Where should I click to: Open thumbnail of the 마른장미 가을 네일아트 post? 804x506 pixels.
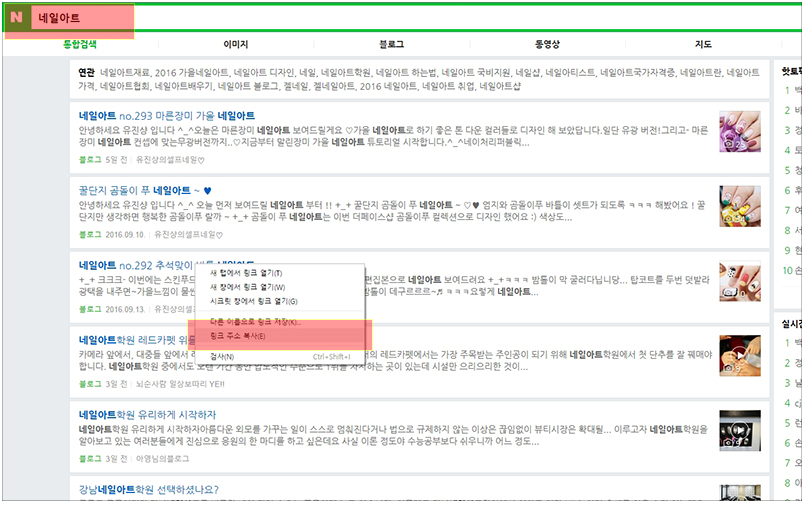pos(740,131)
